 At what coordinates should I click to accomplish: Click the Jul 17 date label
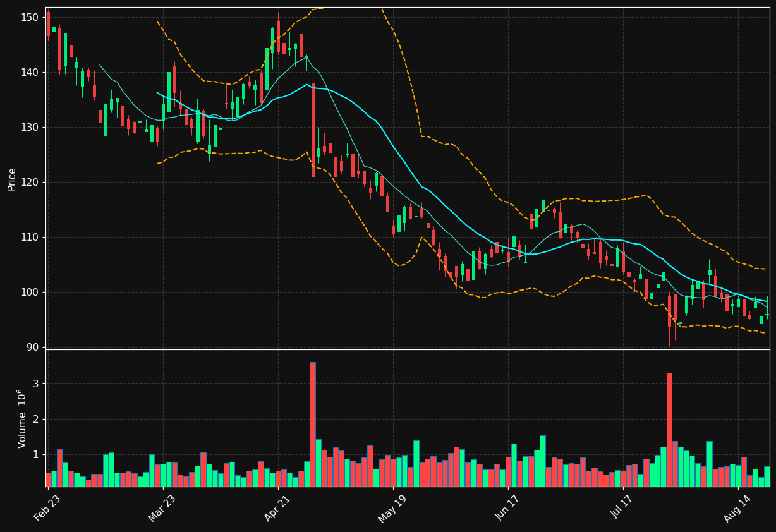622,507
